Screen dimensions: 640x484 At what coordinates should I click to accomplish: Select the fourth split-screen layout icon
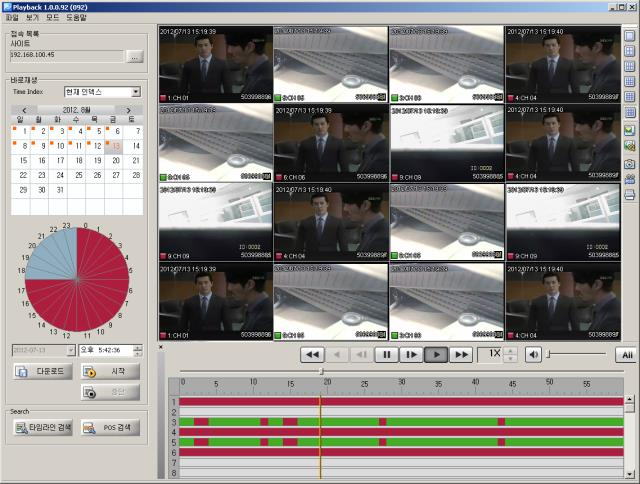coord(629,82)
